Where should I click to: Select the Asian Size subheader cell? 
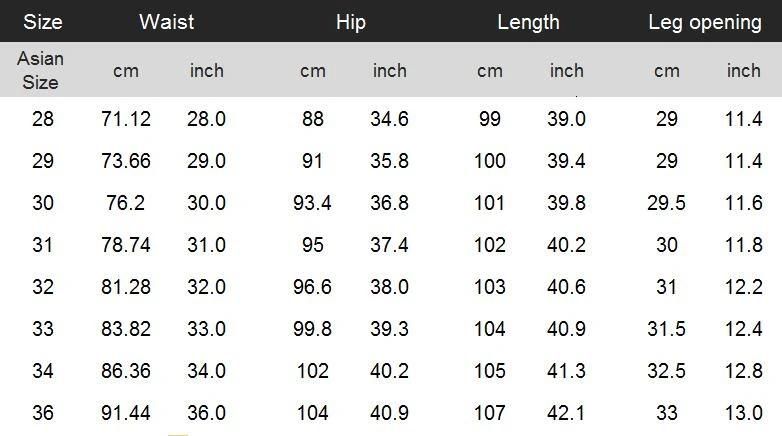tap(40, 71)
